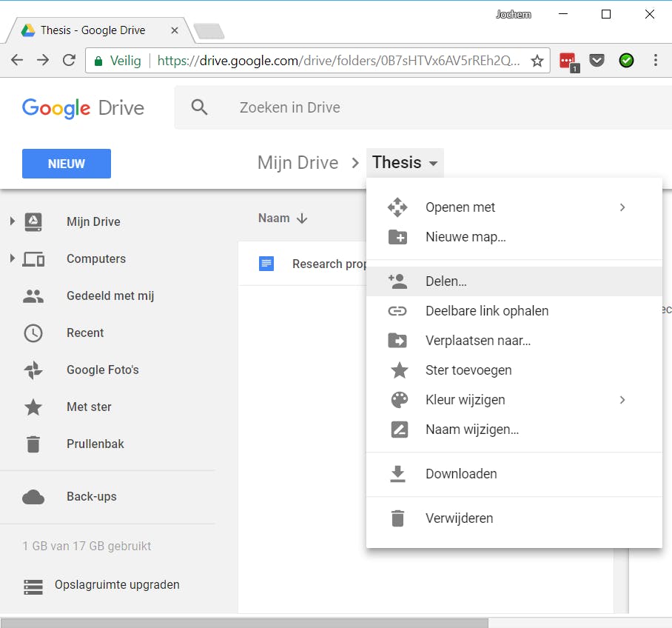Click the Naam column header
Screen dimensions: 672x628
pos(274,218)
